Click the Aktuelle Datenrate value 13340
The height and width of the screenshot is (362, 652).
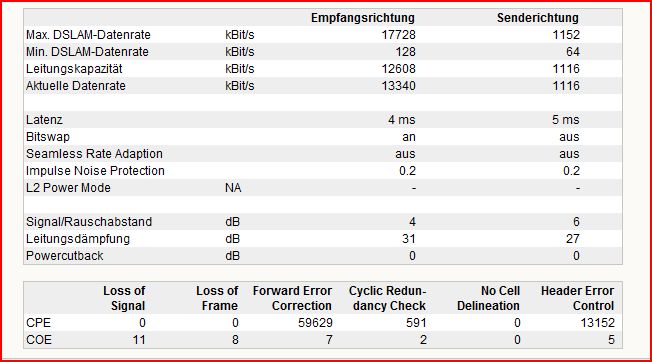398,86
